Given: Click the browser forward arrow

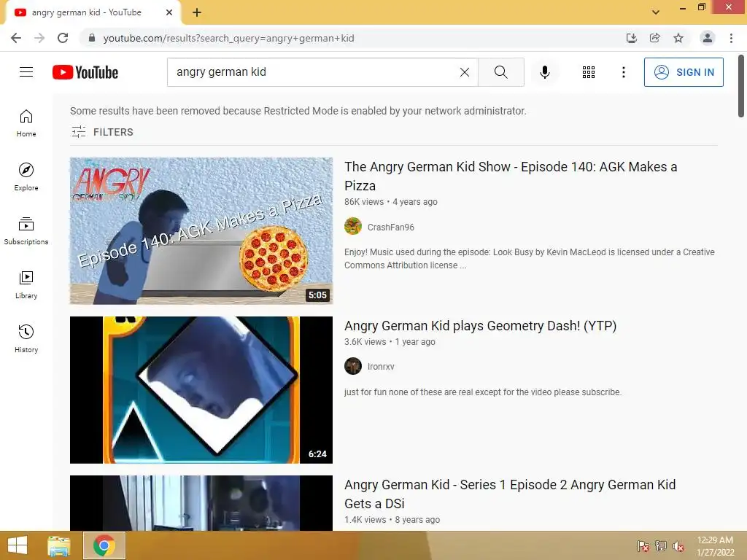Looking at the screenshot, I should click(39, 38).
